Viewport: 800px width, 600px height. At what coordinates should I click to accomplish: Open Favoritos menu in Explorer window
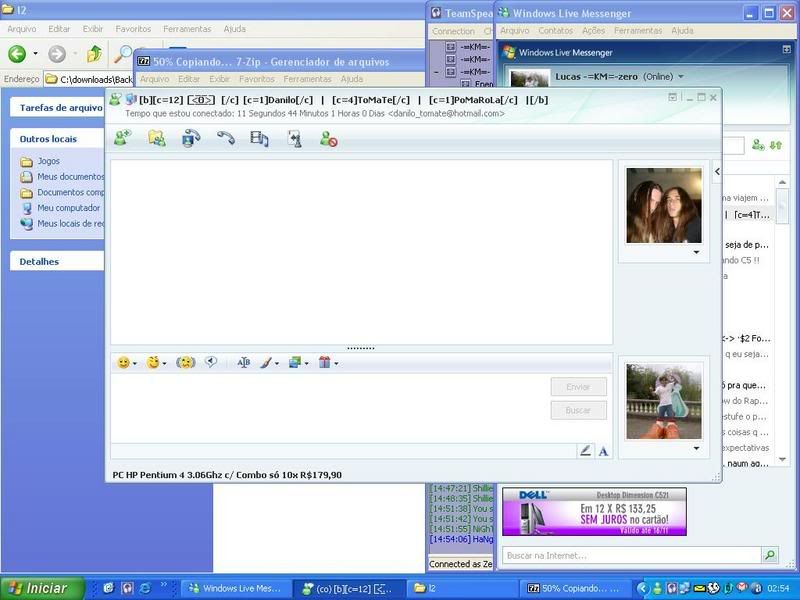133,29
